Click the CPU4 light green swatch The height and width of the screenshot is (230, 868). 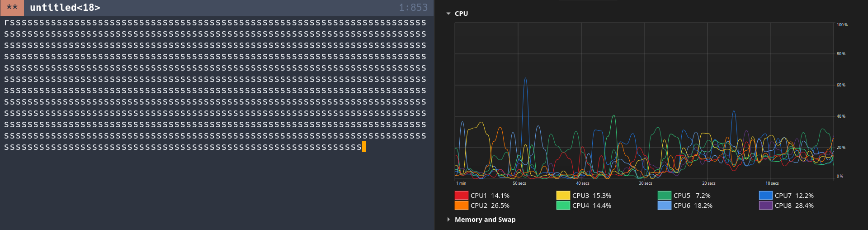coord(563,206)
